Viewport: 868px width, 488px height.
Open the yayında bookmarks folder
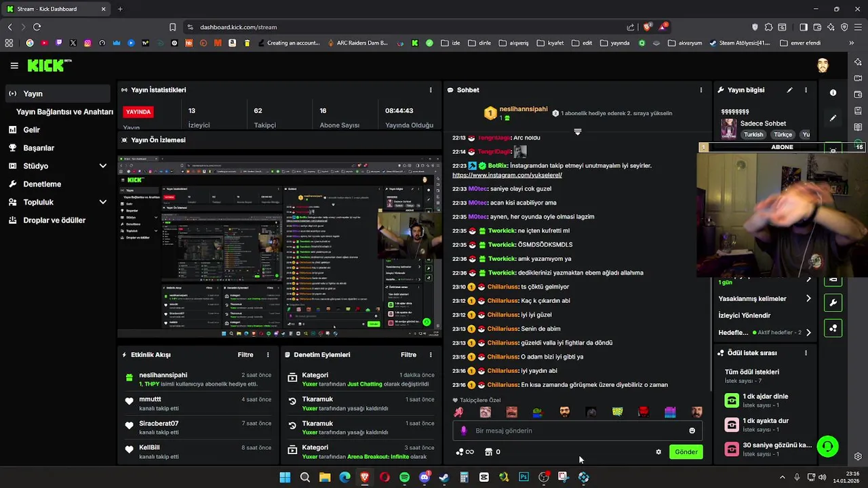(614, 43)
